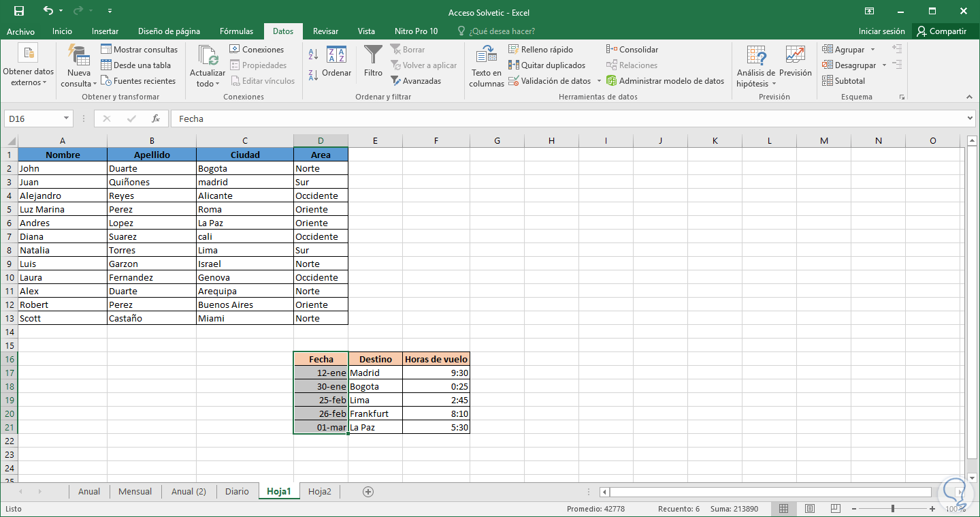The image size is (980, 517).
Task: Create a Previsión sheet
Action: (795, 61)
